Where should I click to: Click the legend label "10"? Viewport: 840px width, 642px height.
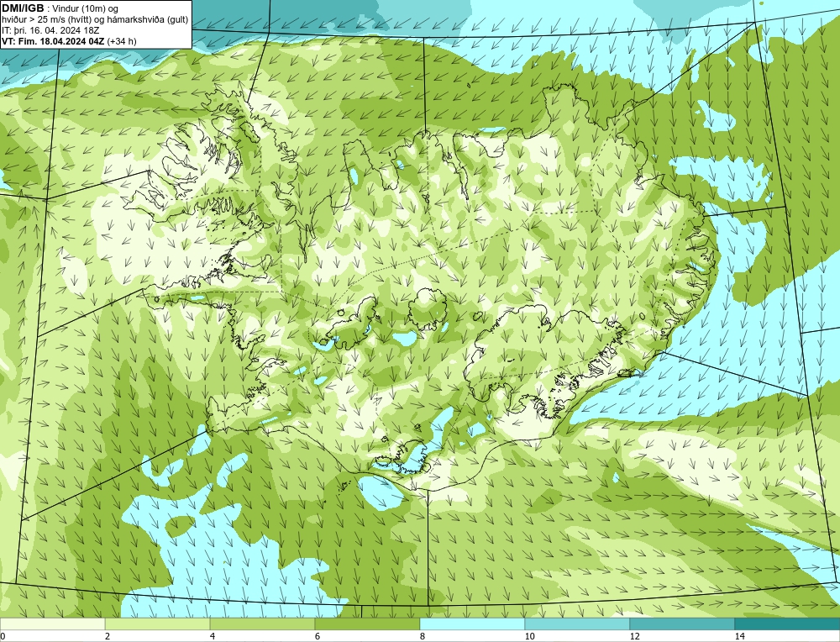pos(530,636)
